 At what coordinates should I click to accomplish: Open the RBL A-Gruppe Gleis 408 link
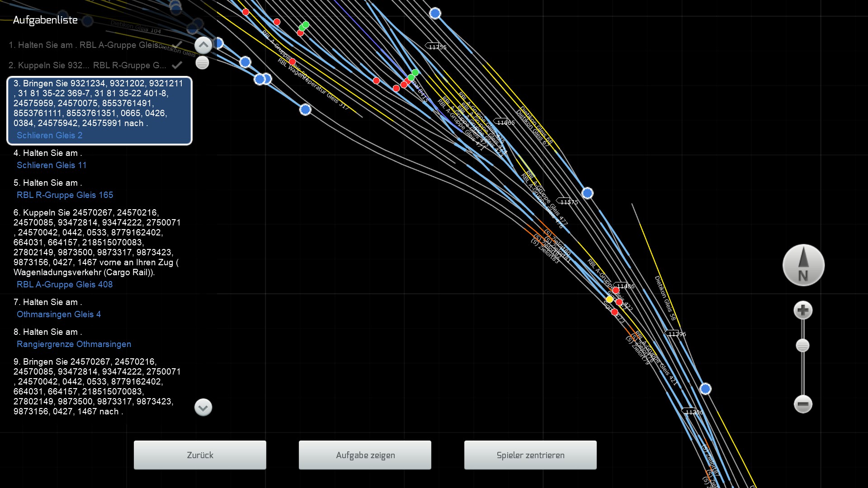[65, 285]
